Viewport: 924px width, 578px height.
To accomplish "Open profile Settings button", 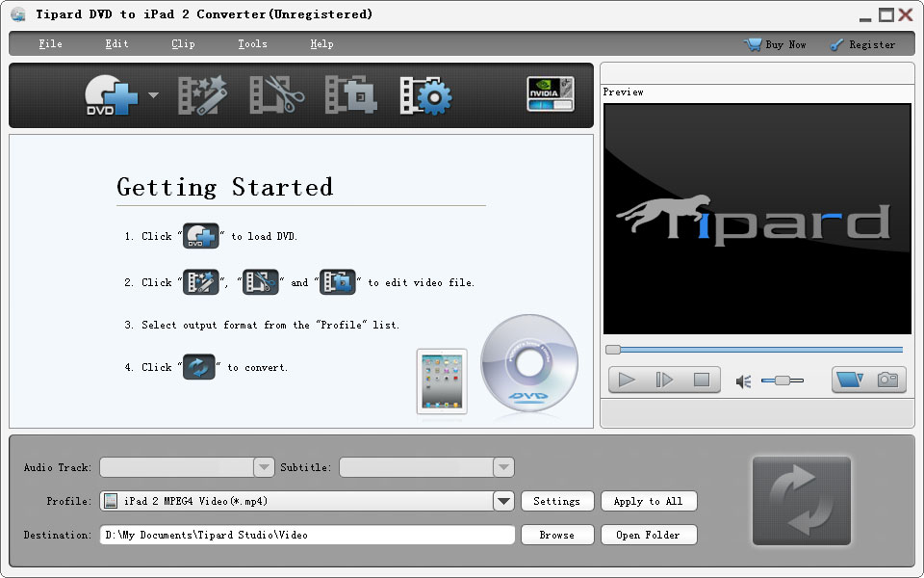I will (557, 501).
